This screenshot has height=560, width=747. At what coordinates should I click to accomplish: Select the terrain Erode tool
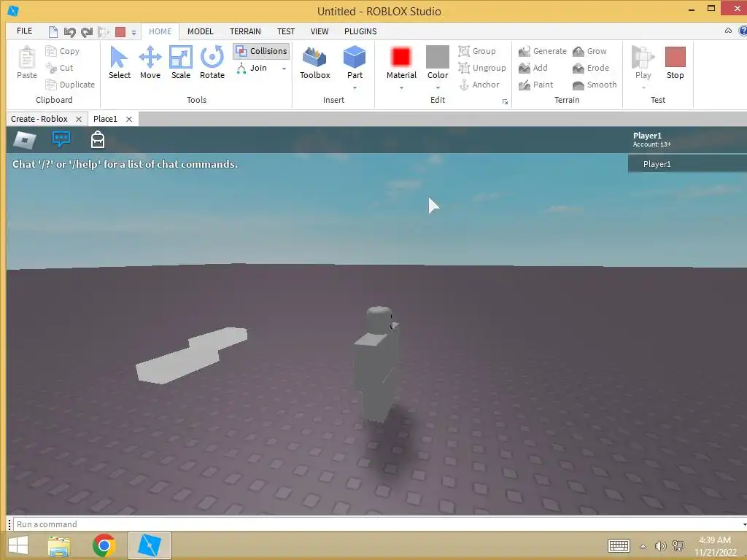[x=591, y=68]
